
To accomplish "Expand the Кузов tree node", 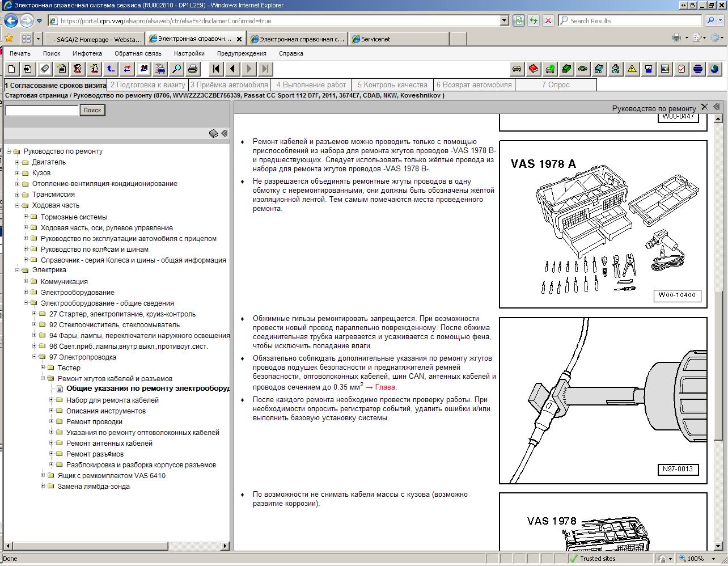I will coord(18,173).
